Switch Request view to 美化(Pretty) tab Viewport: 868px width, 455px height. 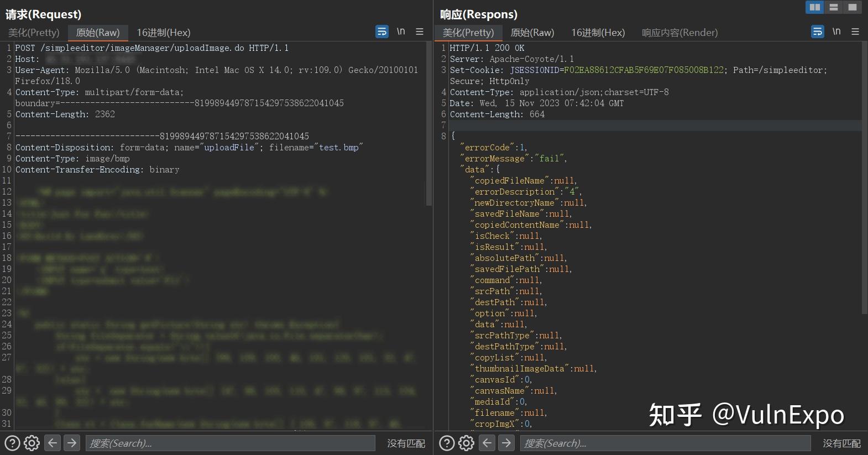click(x=34, y=33)
